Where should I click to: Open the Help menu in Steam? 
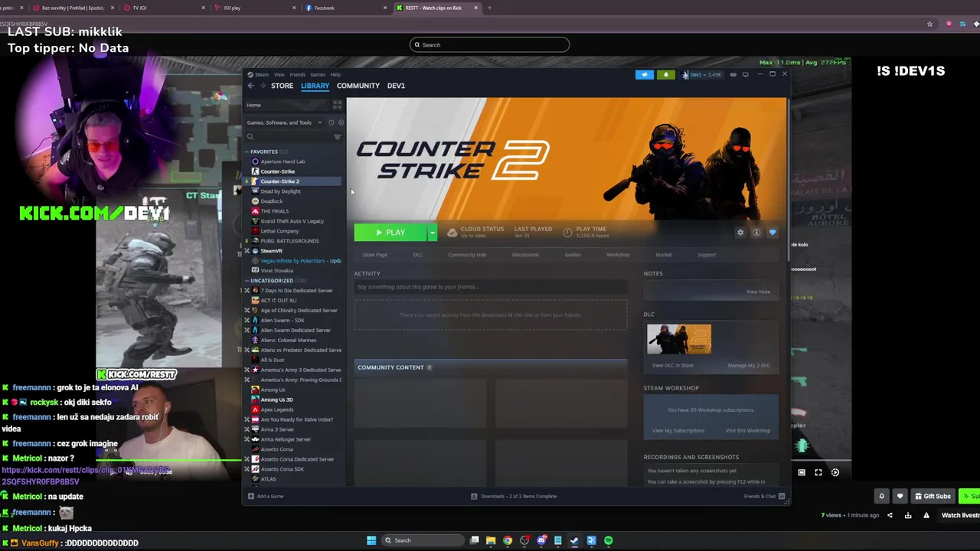pyautogui.click(x=335, y=74)
